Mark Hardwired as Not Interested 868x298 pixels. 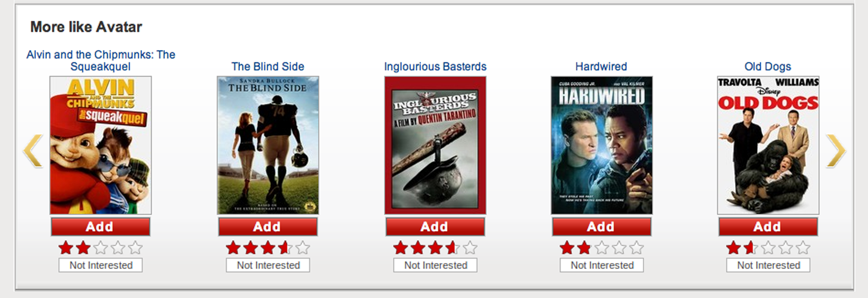pyautogui.click(x=602, y=265)
